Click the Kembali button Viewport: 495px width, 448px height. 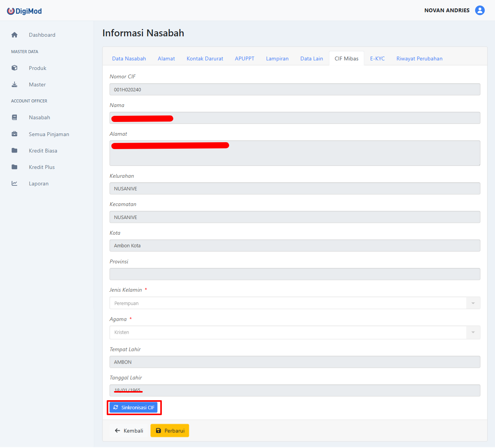[129, 430]
